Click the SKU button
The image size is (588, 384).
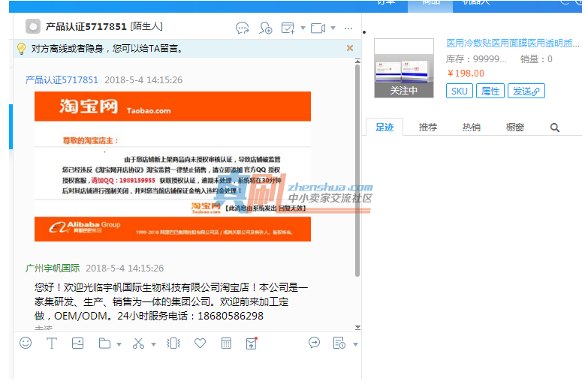tap(460, 91)
